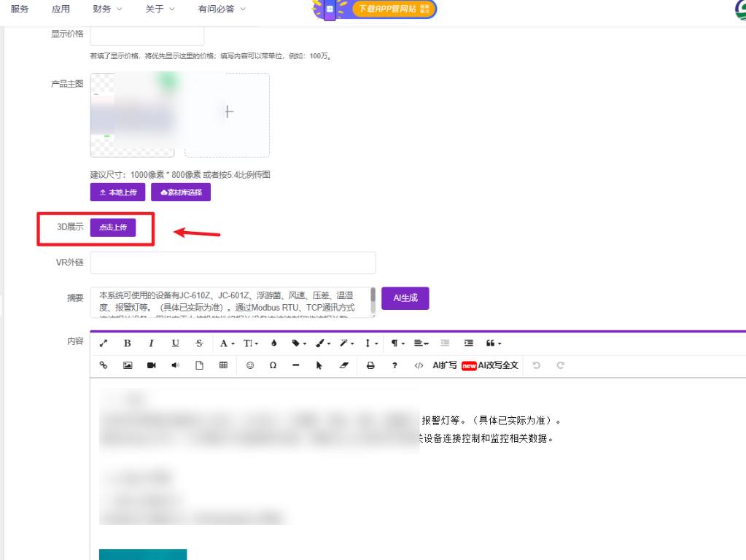Insert a video into content
This screenshot has width=746, height=560.
click(151, 365)
